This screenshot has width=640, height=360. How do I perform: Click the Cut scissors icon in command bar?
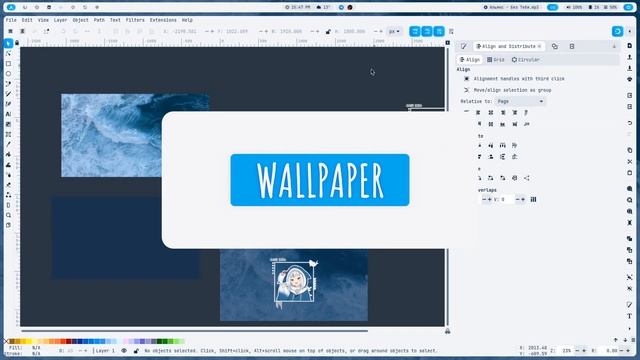click(629, 162)
